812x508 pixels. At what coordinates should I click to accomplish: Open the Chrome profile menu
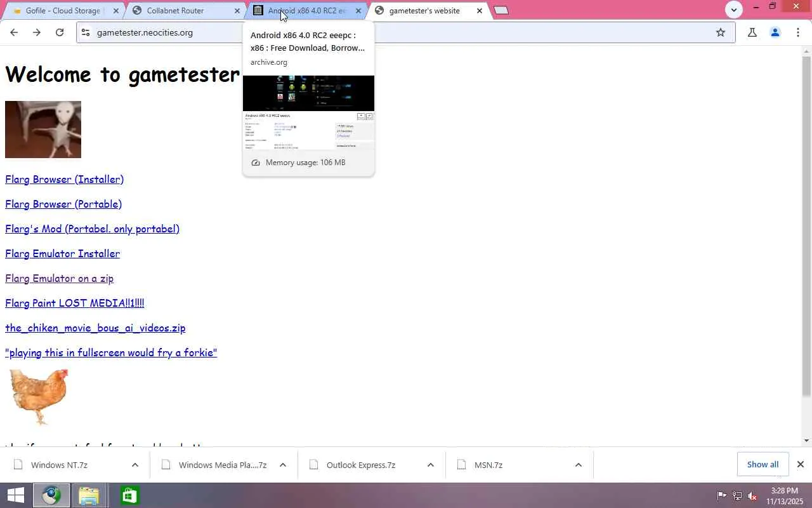(775, 32)
